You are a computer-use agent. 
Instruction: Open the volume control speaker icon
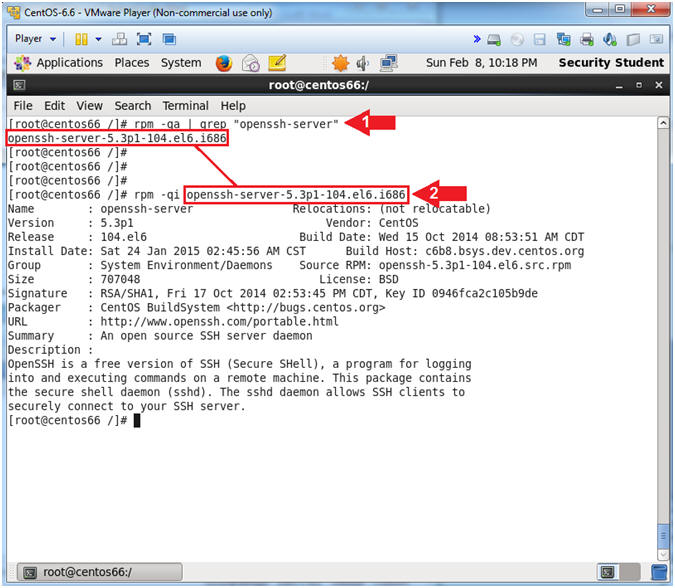pos(363,63)
